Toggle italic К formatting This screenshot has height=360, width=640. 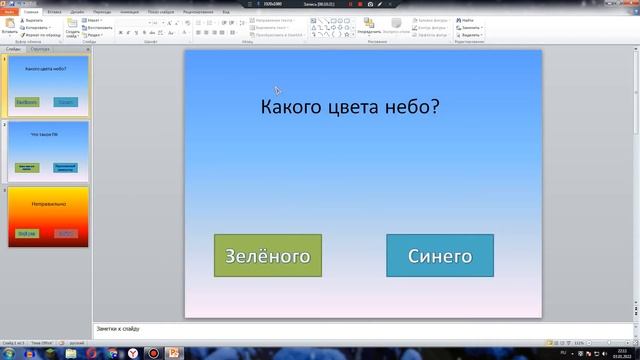point(128,33)
